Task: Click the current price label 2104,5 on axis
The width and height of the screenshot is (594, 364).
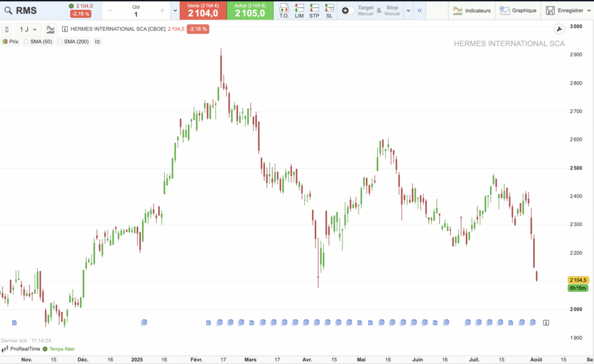Action: [x=578, y=280]
